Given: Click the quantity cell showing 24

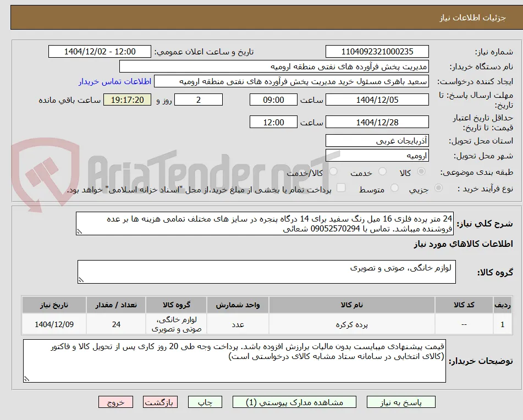Looking at the screenshot, I should pos(116,324).
